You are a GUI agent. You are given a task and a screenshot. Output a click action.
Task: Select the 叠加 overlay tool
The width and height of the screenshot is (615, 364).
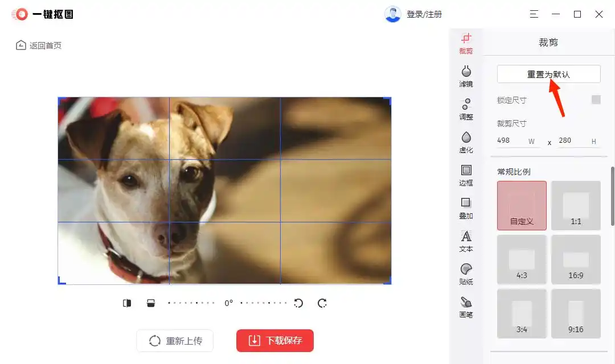coord(466,208)
